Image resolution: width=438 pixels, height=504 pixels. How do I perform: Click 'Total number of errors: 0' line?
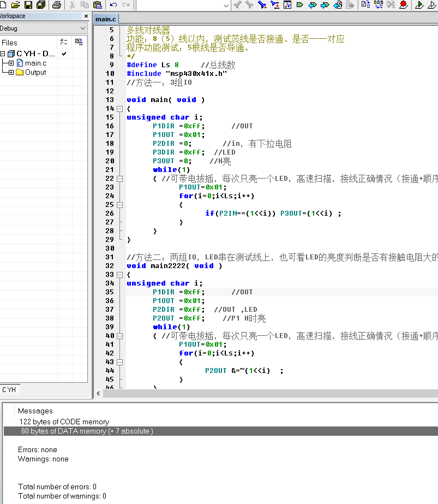pos(57,487)
